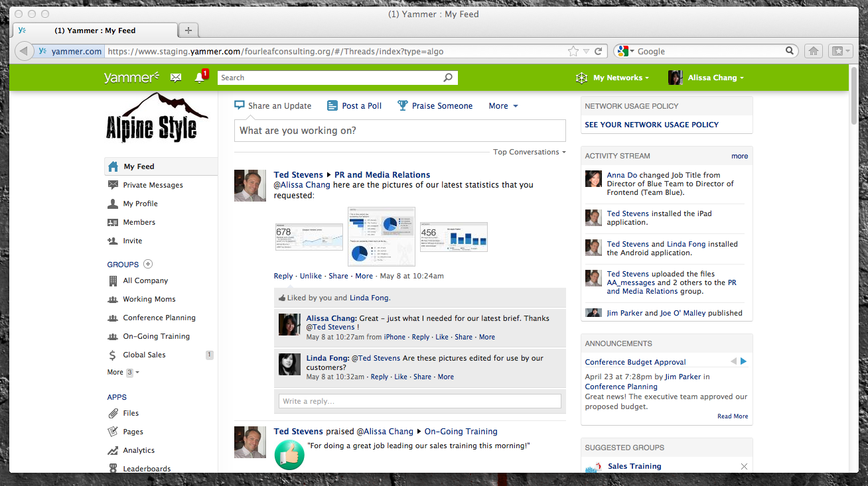Select the Yammer : My Feed browser tab

(x=95, y=30)
